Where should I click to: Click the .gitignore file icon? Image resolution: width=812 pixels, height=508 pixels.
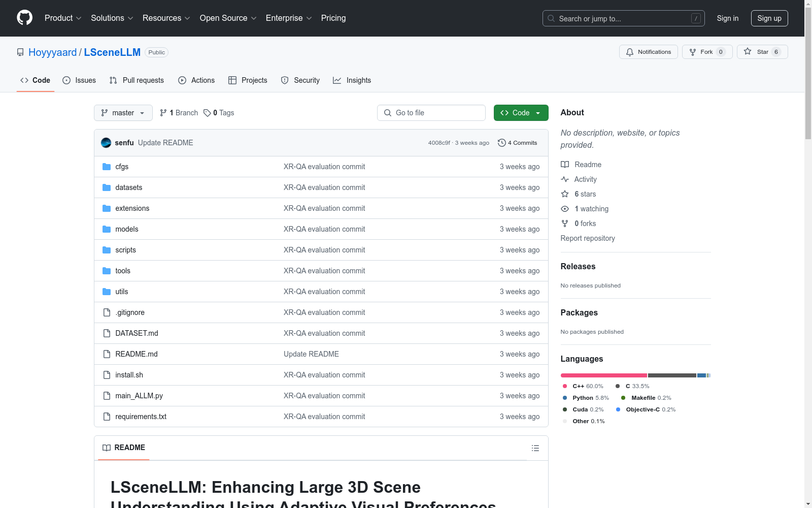click(x=107, y=312)
